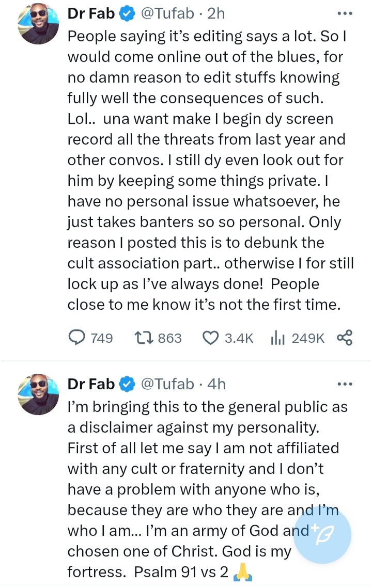Screen dimensions: 372x588
Task: Open the Dr Fab name on second tweet
Action: [x=91, y=384]
